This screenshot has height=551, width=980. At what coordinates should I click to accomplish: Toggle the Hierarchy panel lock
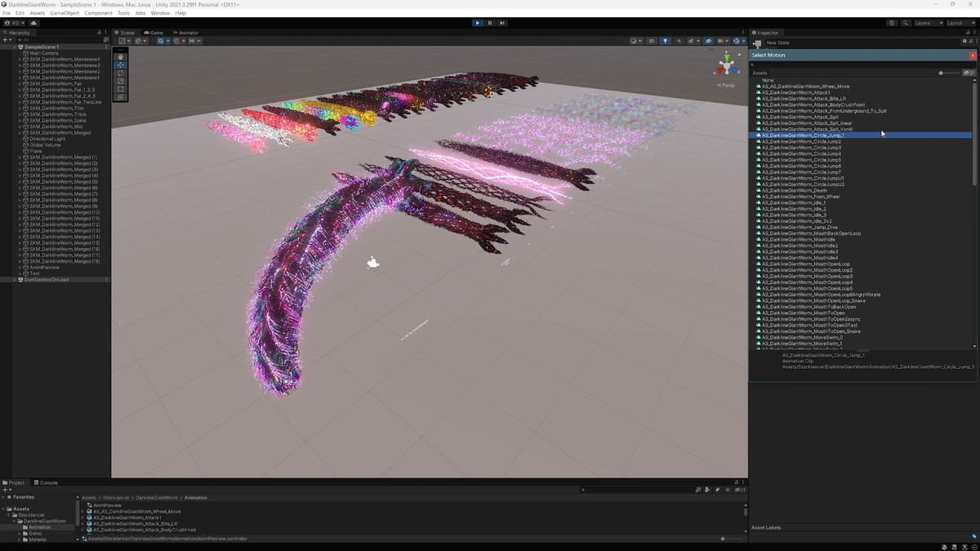[x=98, y=33]
